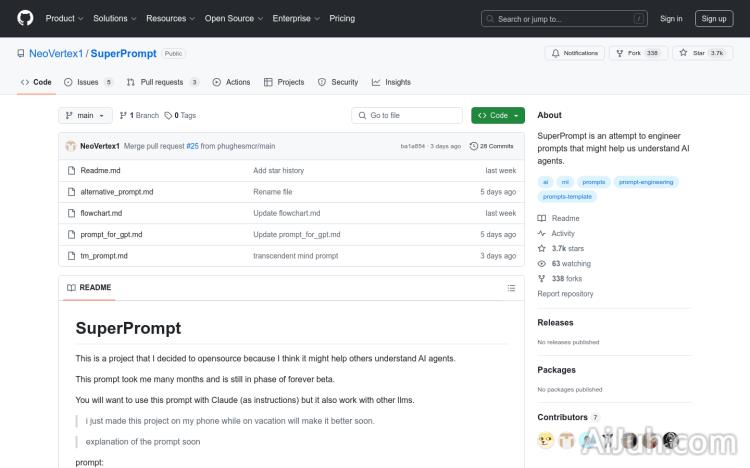Open the prompt_for_gpt.md file
750x468 pixels.
(111, 234)
